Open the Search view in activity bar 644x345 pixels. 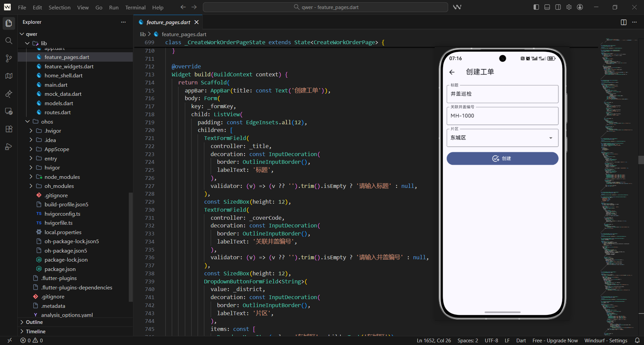pyautogui.click(x=9, y=41)
